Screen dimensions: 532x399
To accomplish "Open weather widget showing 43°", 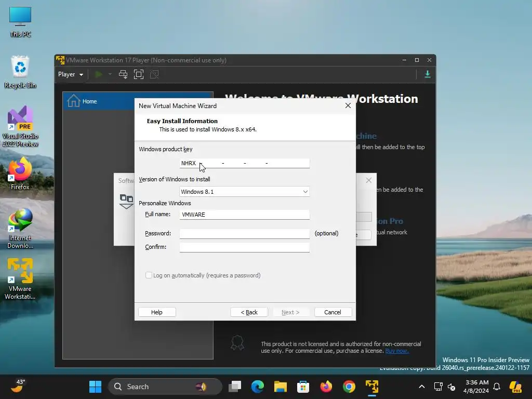I will click(x=18, y=386).
